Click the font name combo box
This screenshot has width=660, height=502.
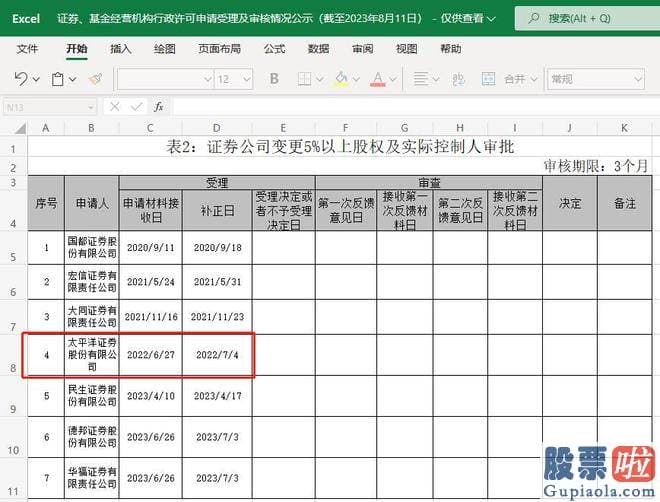click(165, 79)
